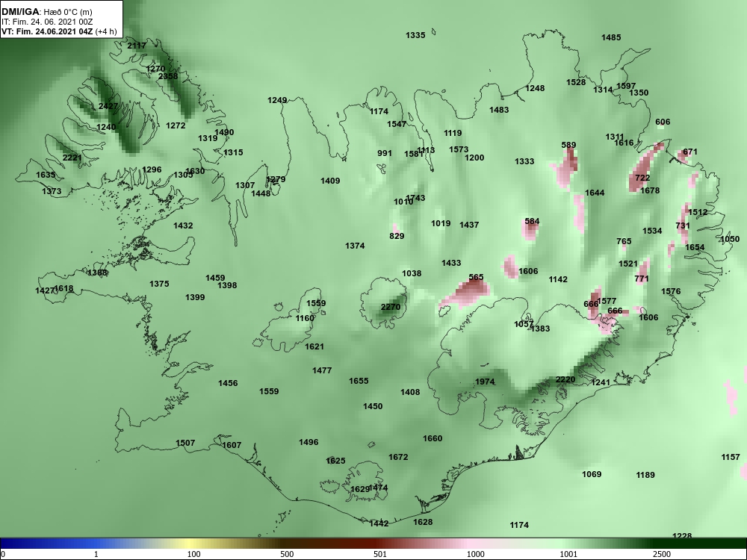Image resolution: width=747 pixels, height=560 pixels.
Task: Click the 2221 height label
Action: pos(72,158)
